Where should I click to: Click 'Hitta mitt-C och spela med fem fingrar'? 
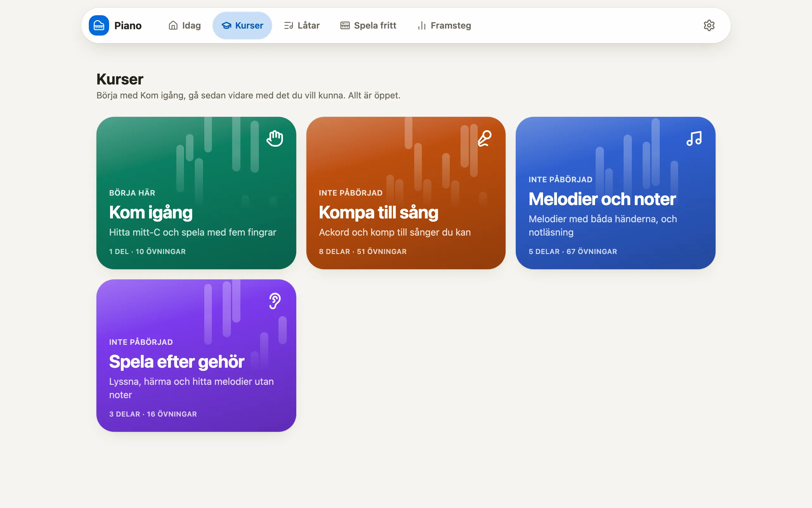point(193,232)
